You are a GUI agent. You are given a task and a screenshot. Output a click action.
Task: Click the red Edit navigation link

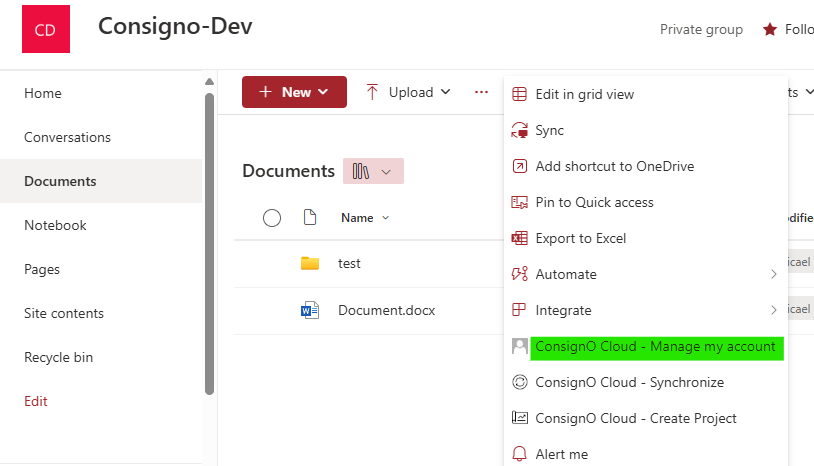(36, 401)
